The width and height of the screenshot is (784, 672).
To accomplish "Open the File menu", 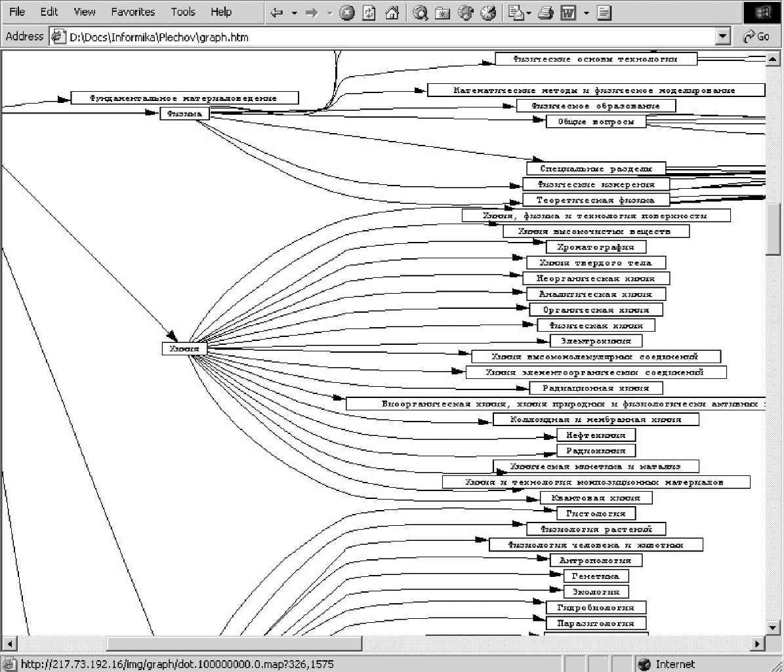I will tap(17, 12).
